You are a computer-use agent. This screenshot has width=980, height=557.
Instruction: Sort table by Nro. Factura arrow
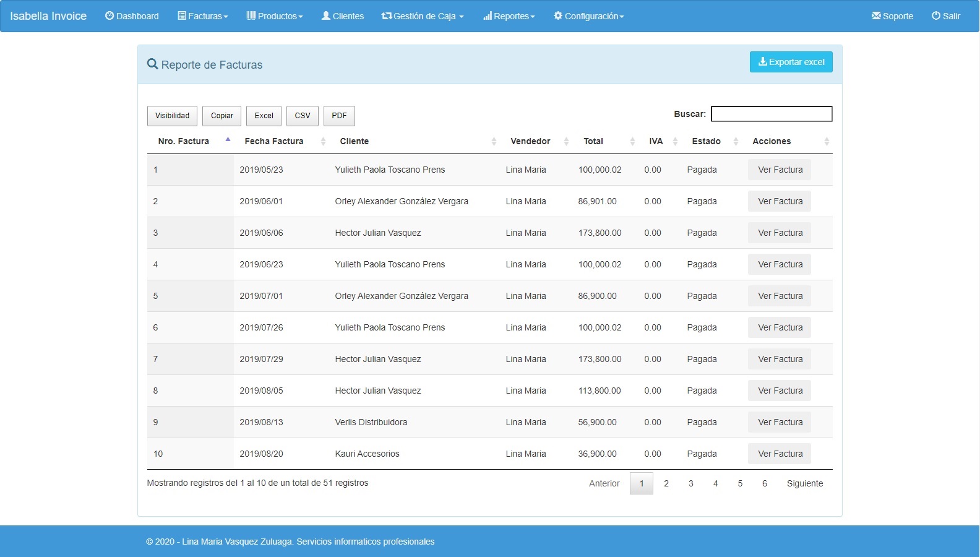(228, 140)
